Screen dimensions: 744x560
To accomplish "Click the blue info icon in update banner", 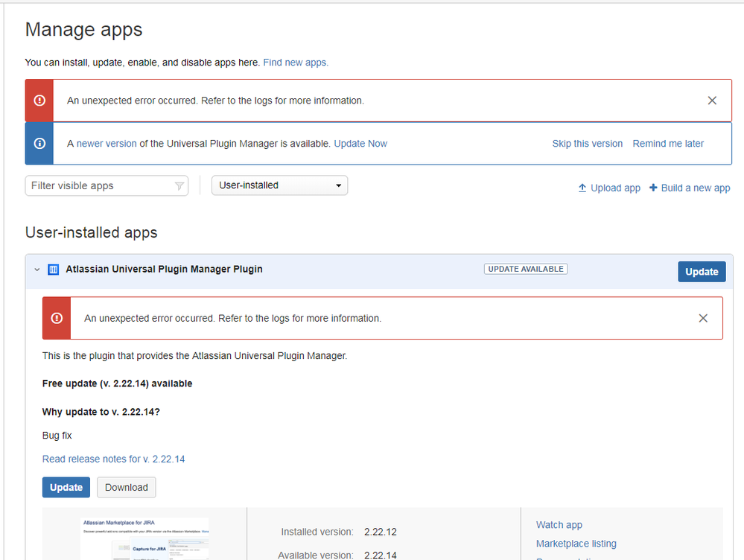I will pos(39,143).
